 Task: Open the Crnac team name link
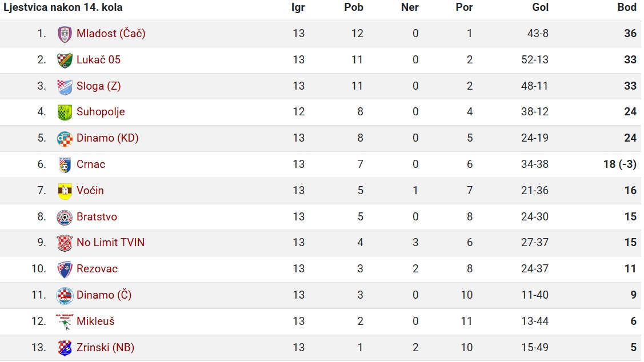(91, 164)
